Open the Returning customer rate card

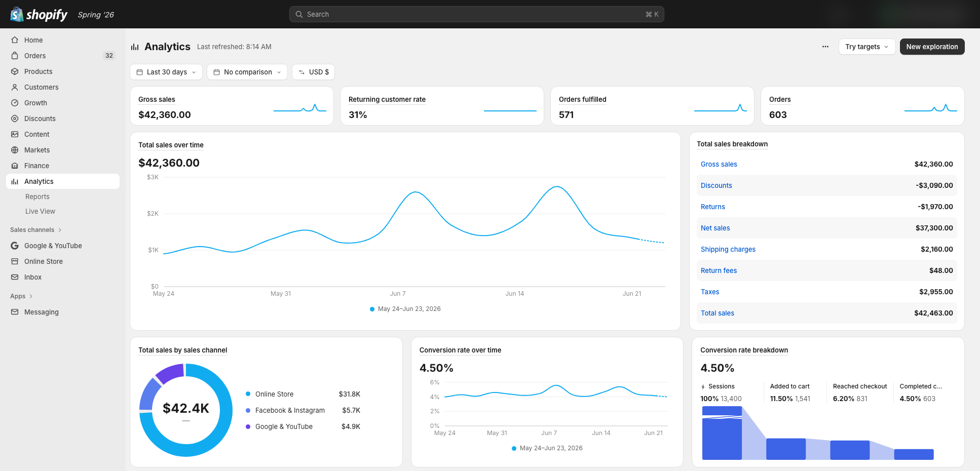pos(442,106)
